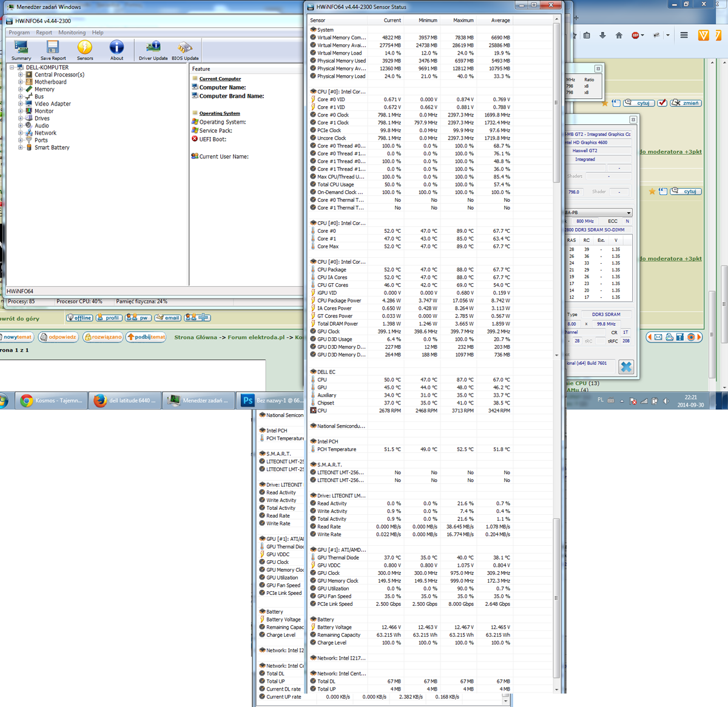The width and height of the screenshot is (728, 707).
Task: Select Monitor in the hardware tree
Action: [44, 111]
